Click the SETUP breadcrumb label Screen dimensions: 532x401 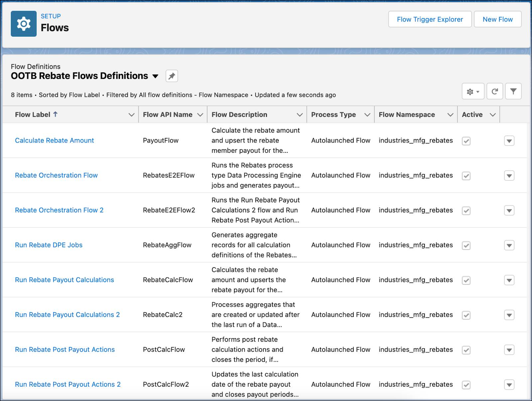tap(51, 16)
